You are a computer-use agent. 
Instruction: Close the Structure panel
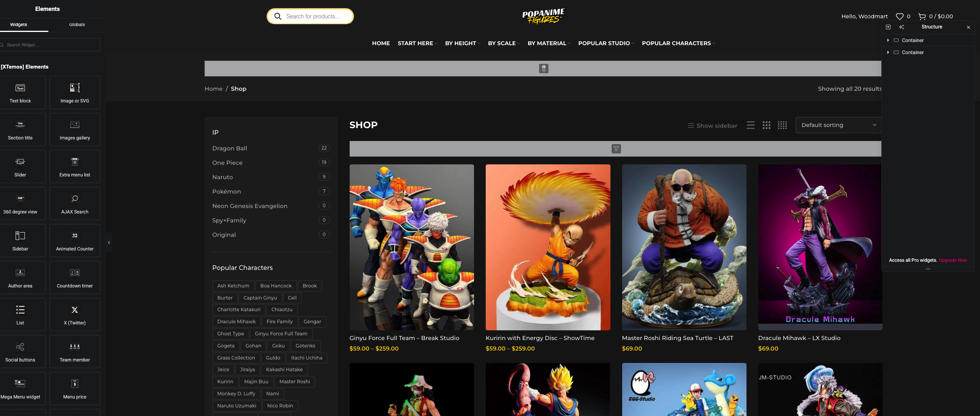coord(968,27)
